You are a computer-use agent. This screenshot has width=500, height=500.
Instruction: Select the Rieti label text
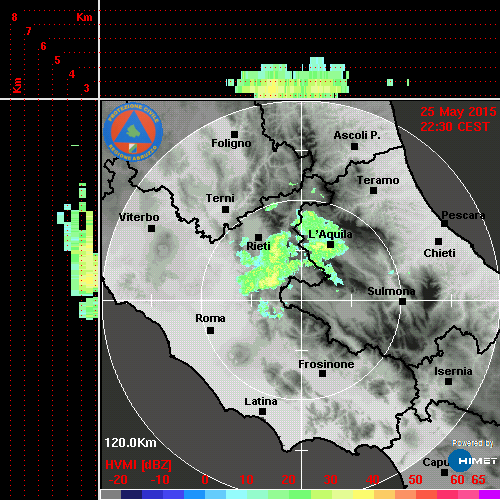coord(258,246)
